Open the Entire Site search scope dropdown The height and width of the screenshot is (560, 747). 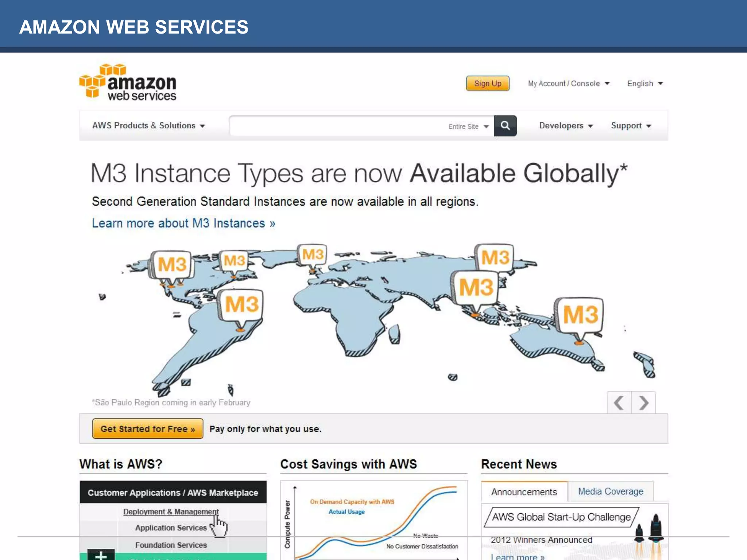pyautogui.click(x=468, y=127)
